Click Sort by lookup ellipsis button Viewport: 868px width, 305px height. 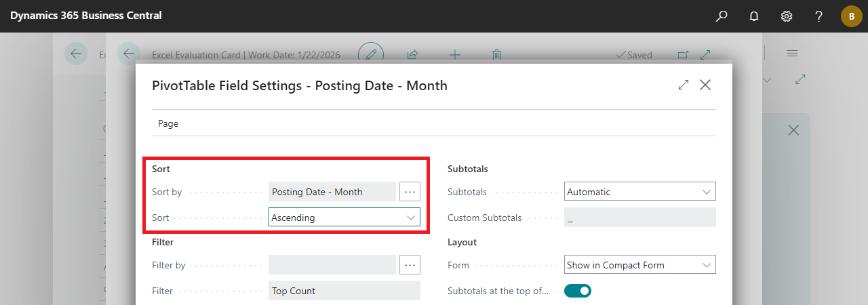point(410,192)
